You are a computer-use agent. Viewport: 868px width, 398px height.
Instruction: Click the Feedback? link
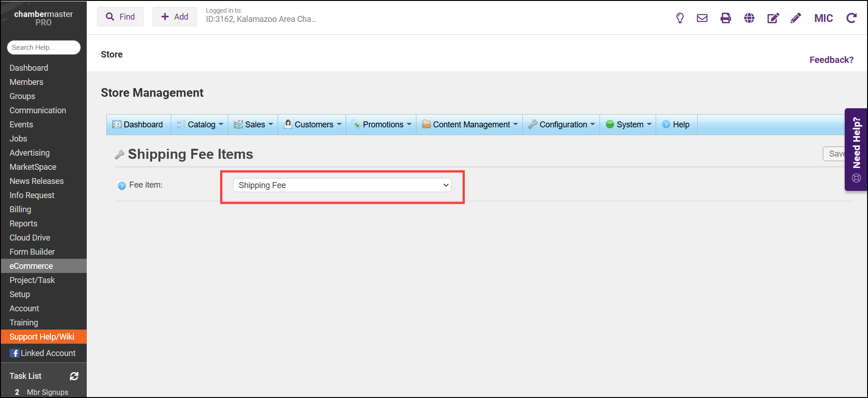click(x=831, y=60)
